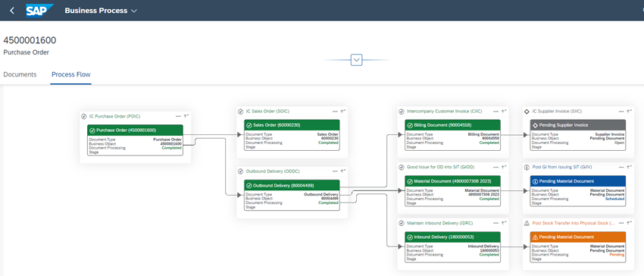
Task: Click the Intercompany Customer Invoice (CIIC) lane title
Action: coord(445,111)
